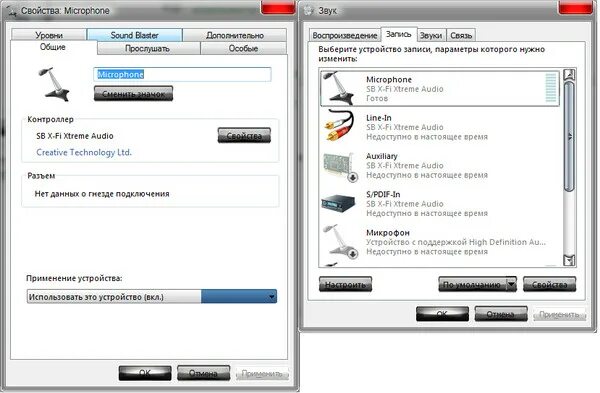Open the Уровни tab

pyautogui.click(x=49, y=35)
